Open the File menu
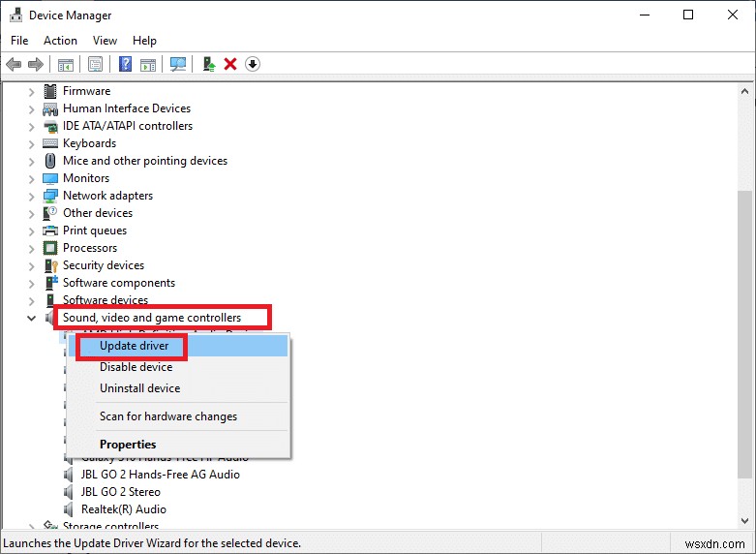The width and height of the screenshot is (756, 554). tap(19, 41)
